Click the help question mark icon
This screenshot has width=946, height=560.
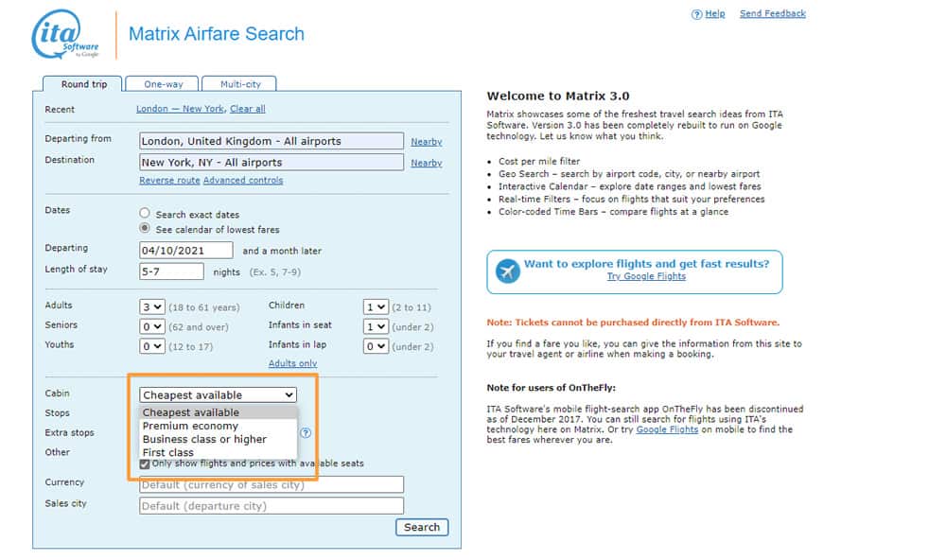point(696,14)
